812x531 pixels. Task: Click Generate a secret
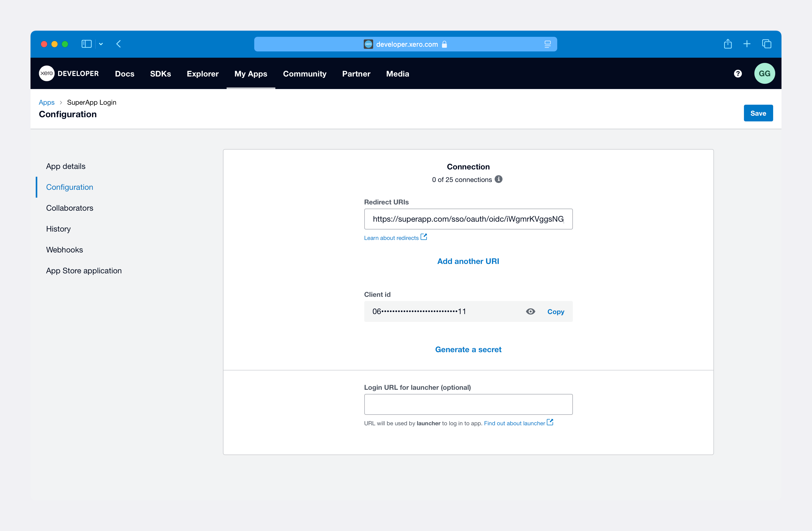click(x=468, y=349)
